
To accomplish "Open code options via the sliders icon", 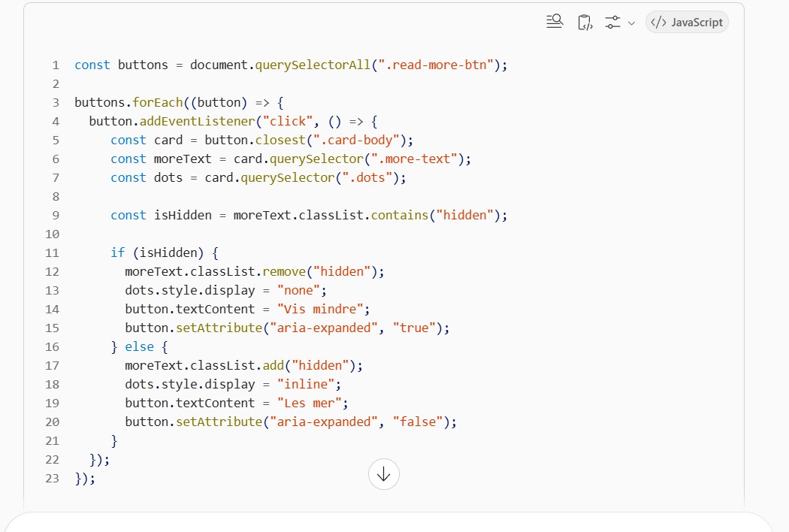I will (612, 22).
